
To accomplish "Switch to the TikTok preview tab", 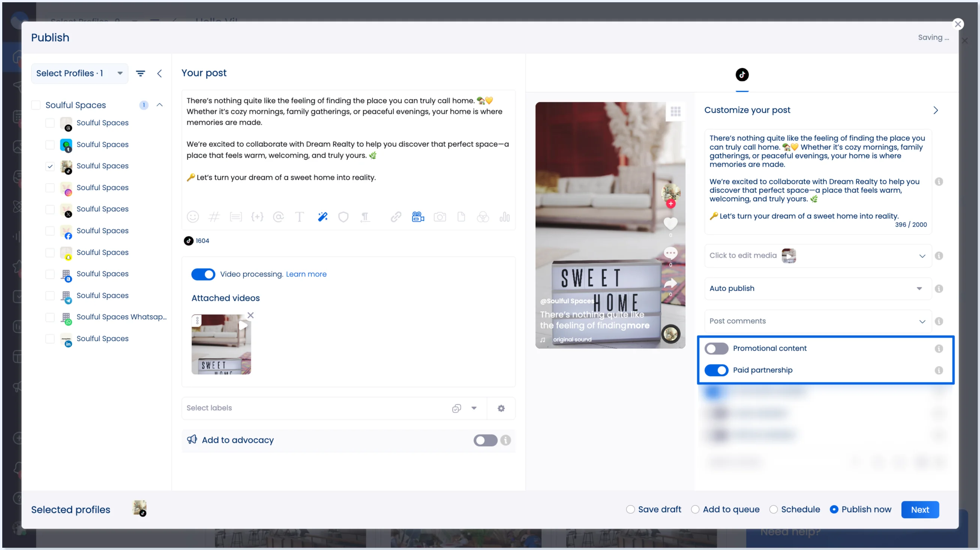I will 742,75.
